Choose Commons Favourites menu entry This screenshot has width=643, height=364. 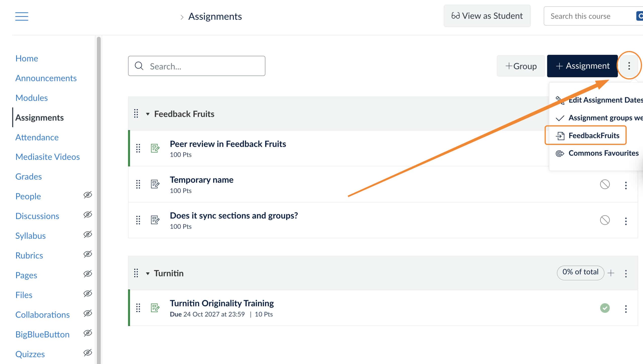point(603,153)
